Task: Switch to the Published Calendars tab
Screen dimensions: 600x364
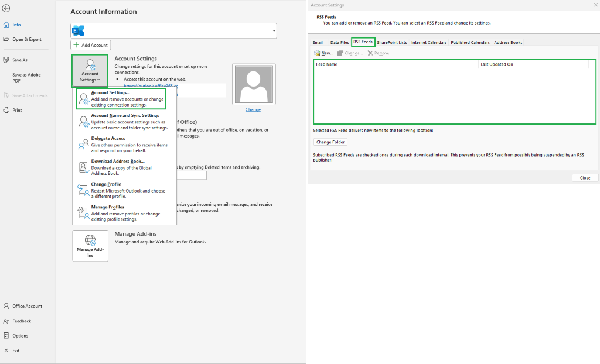Action: (470, 43)
